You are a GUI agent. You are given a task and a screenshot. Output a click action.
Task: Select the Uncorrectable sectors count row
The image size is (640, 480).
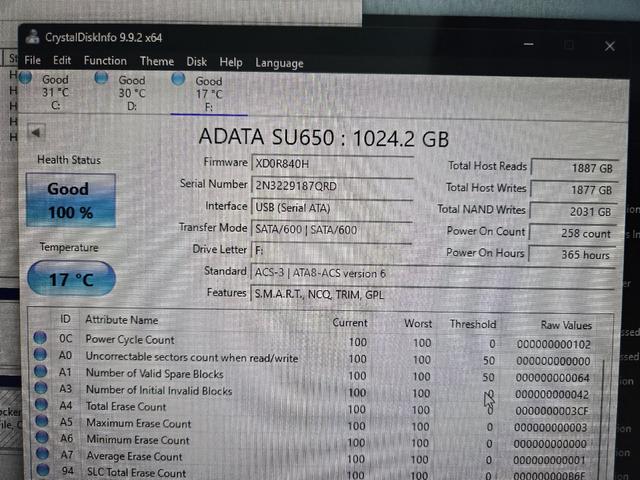(314, 358)
